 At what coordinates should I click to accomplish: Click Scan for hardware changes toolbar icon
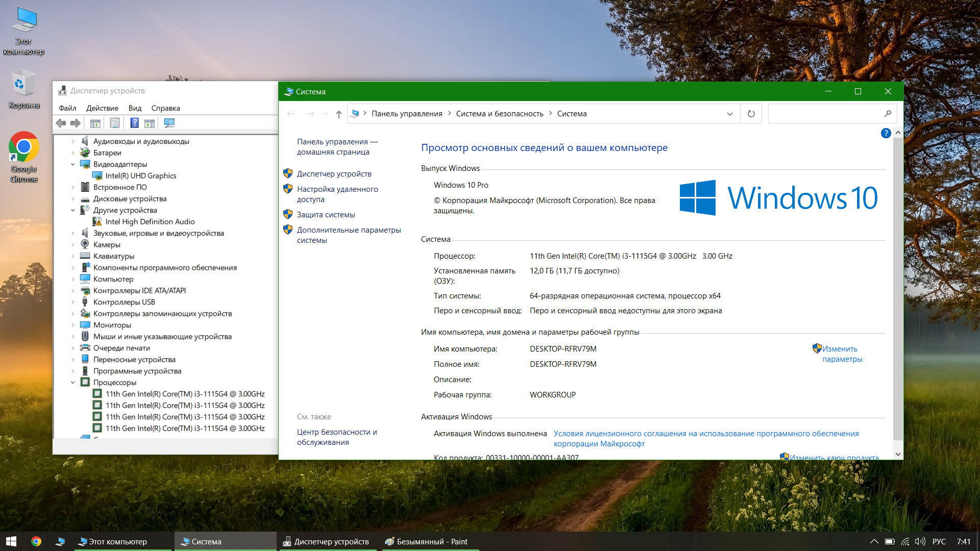[169, 123]
